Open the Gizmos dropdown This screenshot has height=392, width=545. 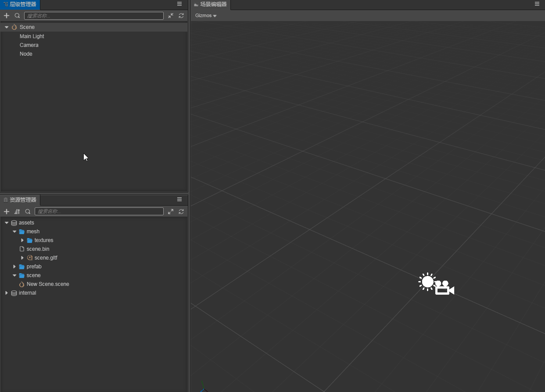click(206, 16)
